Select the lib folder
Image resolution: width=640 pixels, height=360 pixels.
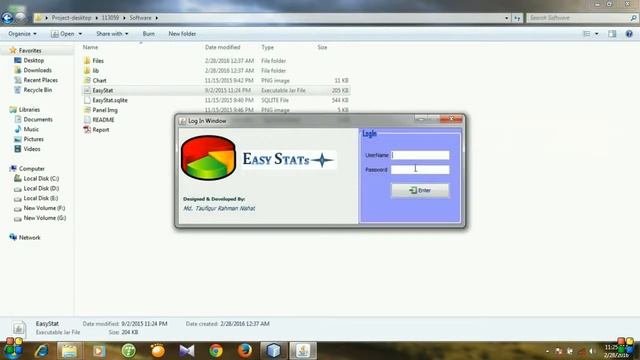tap(96, 71)
